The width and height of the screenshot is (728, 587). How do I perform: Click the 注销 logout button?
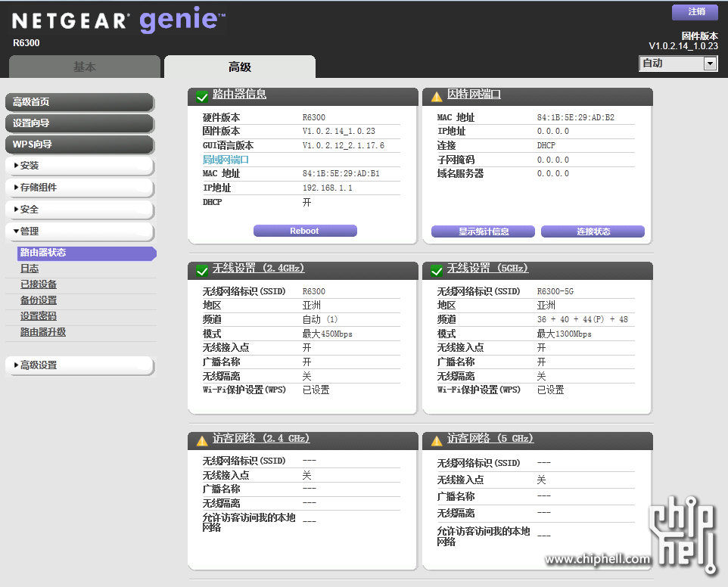695,12
